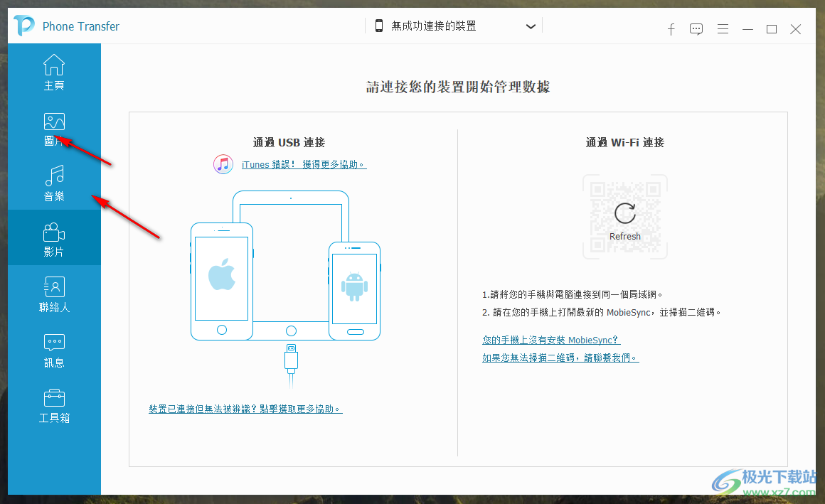Screen dimensions: 825x504
Task: Open the 工具箱 (Toolbox) section
Action: click(54, 404)
